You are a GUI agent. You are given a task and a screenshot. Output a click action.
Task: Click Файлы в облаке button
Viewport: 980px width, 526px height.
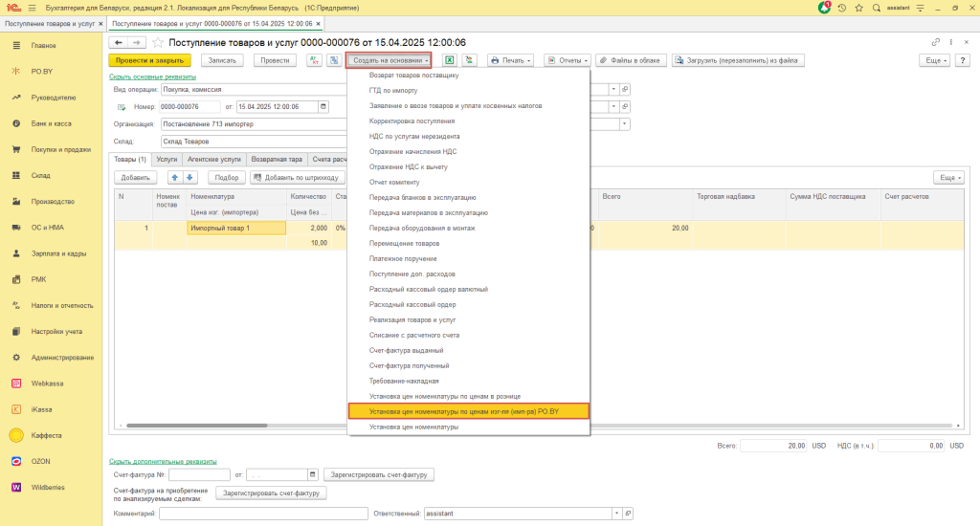pyautogui.click(x=631, y=60)
